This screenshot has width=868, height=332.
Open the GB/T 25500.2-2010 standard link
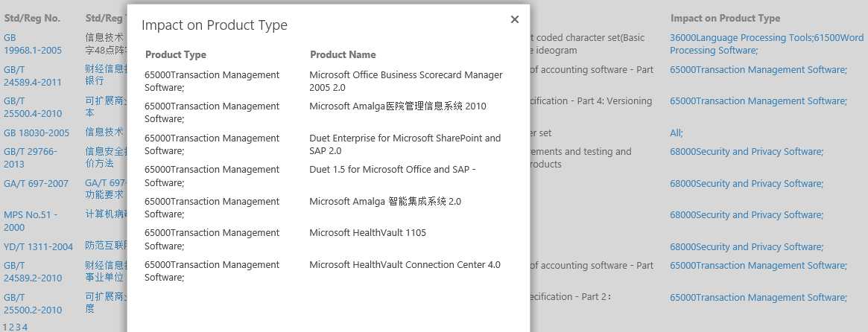33,303
